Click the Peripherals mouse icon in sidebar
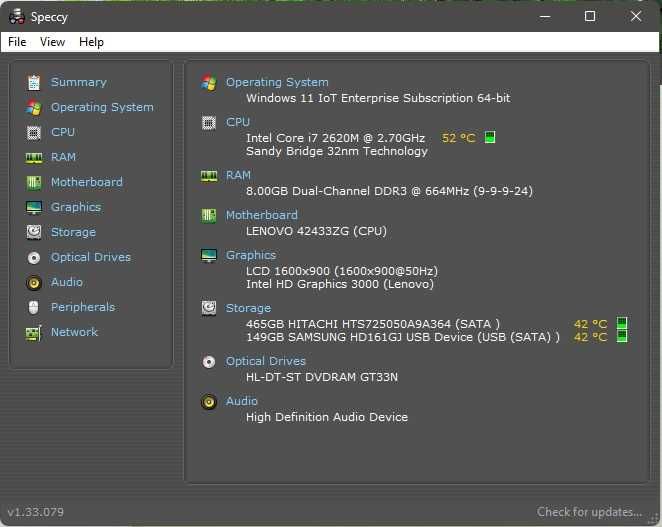This screenshot has width=662, height=527. click(34, 307)
